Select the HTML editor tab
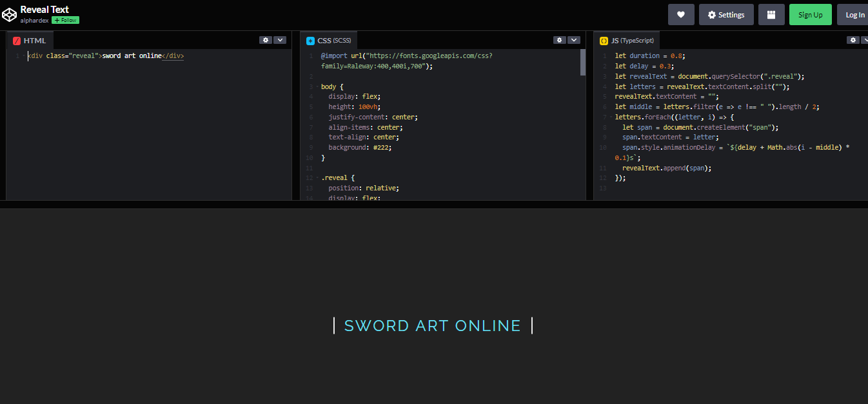This screenshot has width=868, height=404. tap(30, 39)
